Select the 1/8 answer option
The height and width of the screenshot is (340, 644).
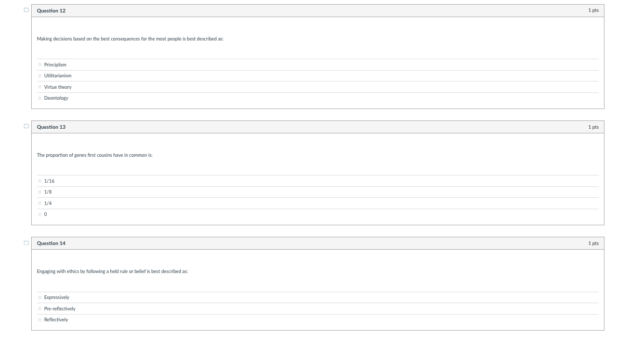40,192
